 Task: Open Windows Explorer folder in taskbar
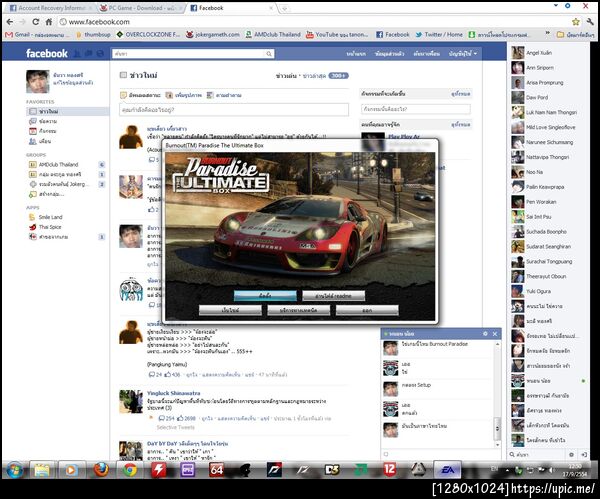click(42, 470)
